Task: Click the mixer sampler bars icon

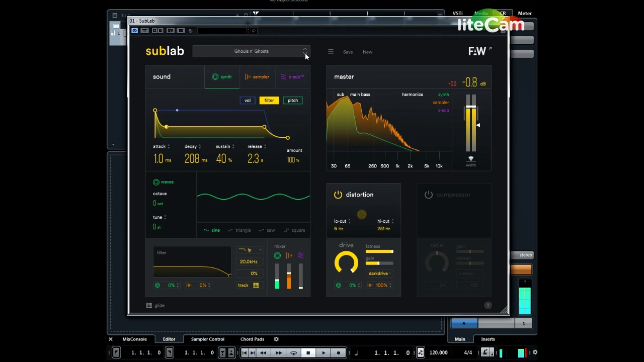Action: (289, 256)
